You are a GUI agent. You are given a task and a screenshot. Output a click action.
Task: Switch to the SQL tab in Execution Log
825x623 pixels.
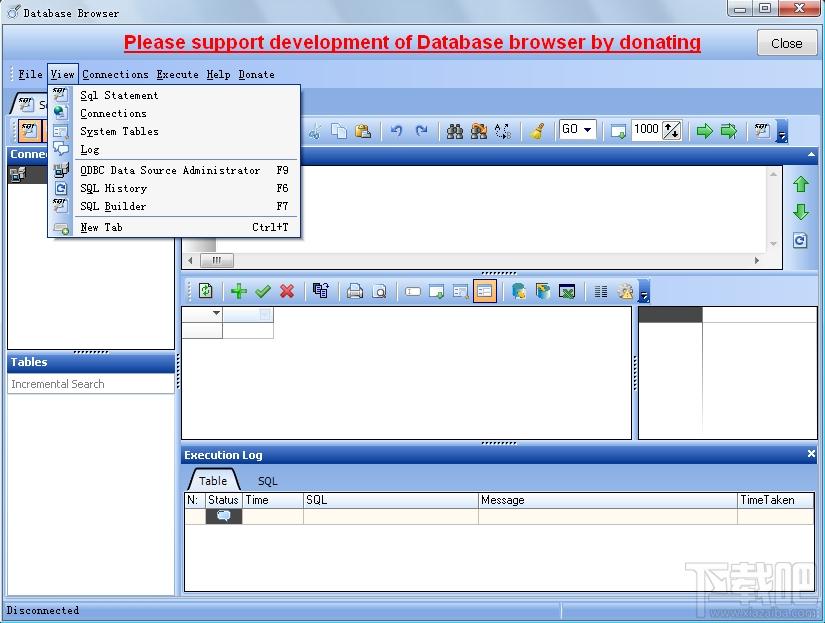click(x=267, y=481)
